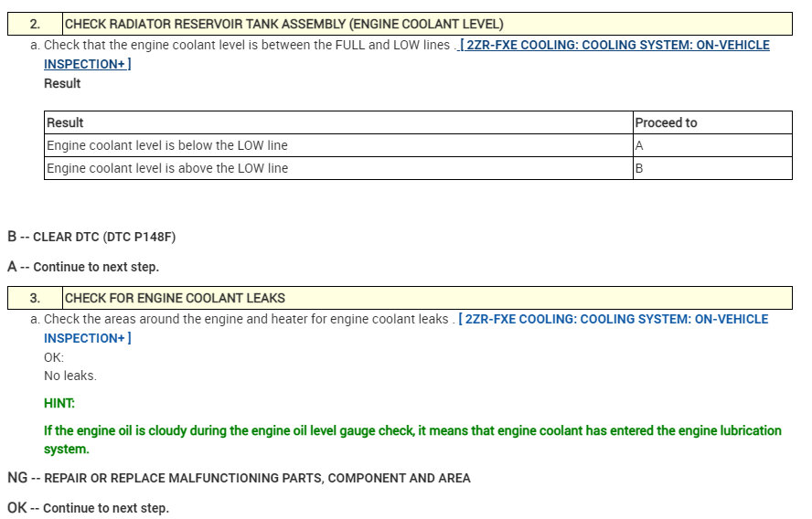Open the step 2 ON-VEHICLE INSPECTION link
This screenshot has height=519, width=812.
click(614, 45)
